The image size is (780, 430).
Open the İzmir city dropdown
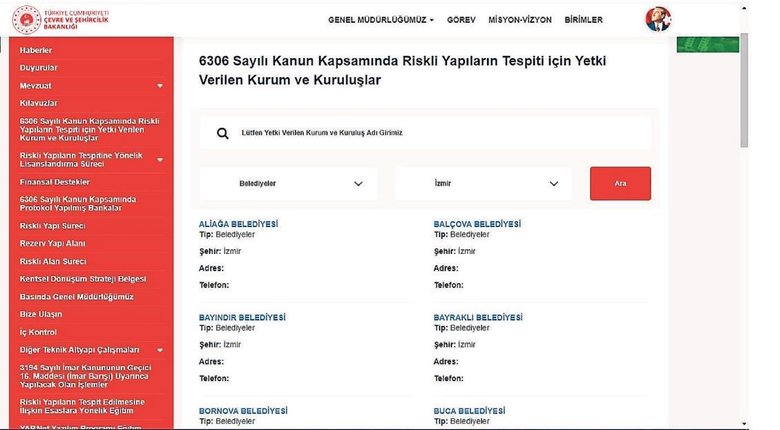click(483, 184)
